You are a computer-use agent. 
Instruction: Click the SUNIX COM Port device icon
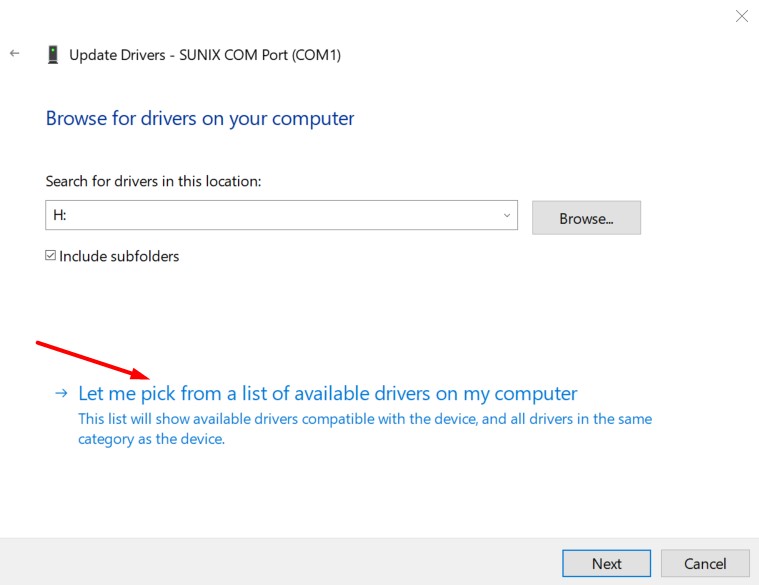tap(52, 55)
